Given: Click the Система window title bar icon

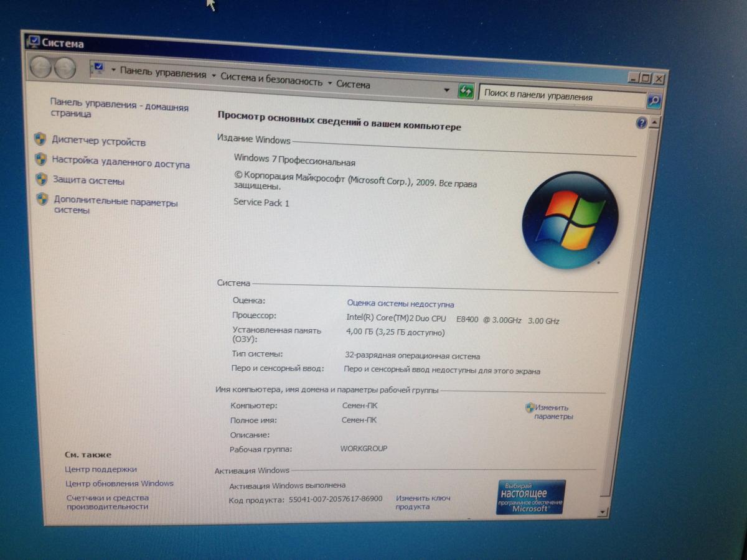Looking at the screenshot, I should tap(33, 42).
